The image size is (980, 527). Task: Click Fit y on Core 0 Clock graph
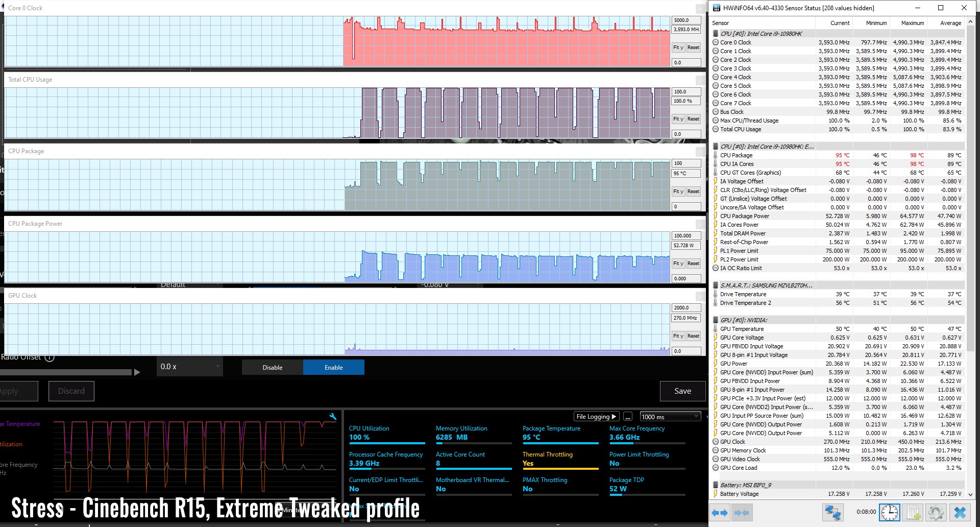pyautogui.click(x=678, y=47)
